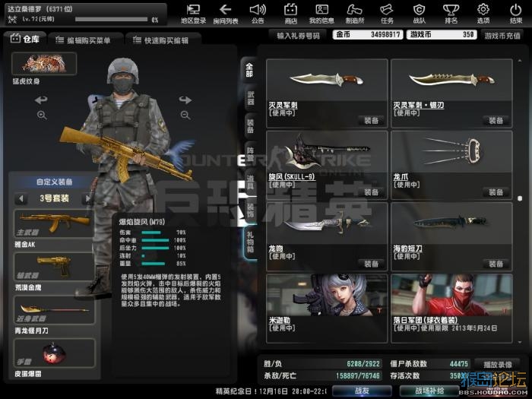Click the 播放录像 replay button
The height and width of the screenshot is (399, 532).
pos(497,365)
